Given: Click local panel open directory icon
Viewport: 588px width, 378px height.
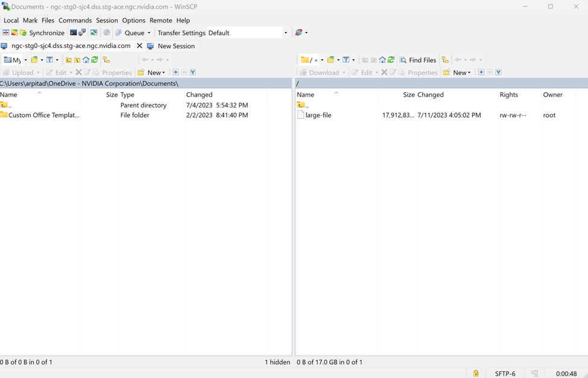Looking at the screenshot, I should [x=34, y=60].
